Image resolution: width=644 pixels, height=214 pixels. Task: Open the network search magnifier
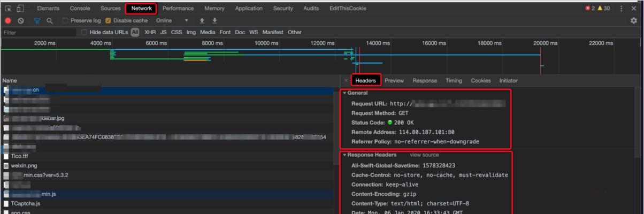point(50,21)
